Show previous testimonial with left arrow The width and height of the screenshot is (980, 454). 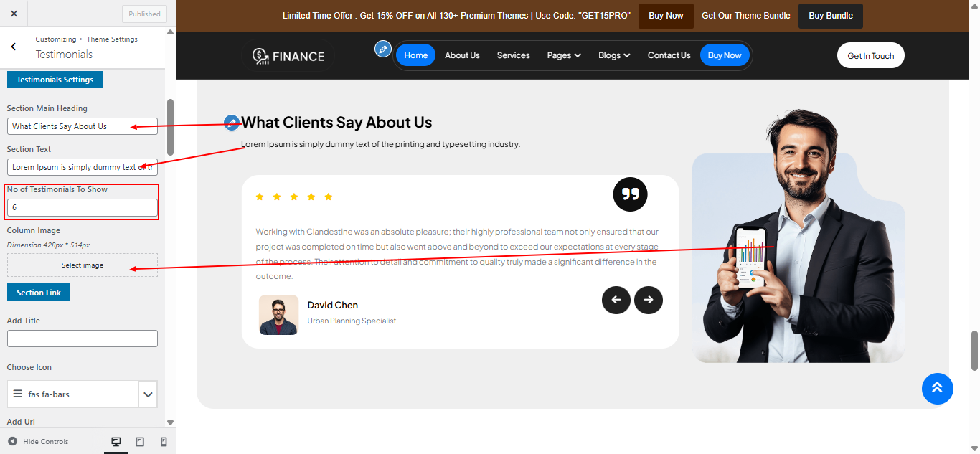[x=616, y=300]
